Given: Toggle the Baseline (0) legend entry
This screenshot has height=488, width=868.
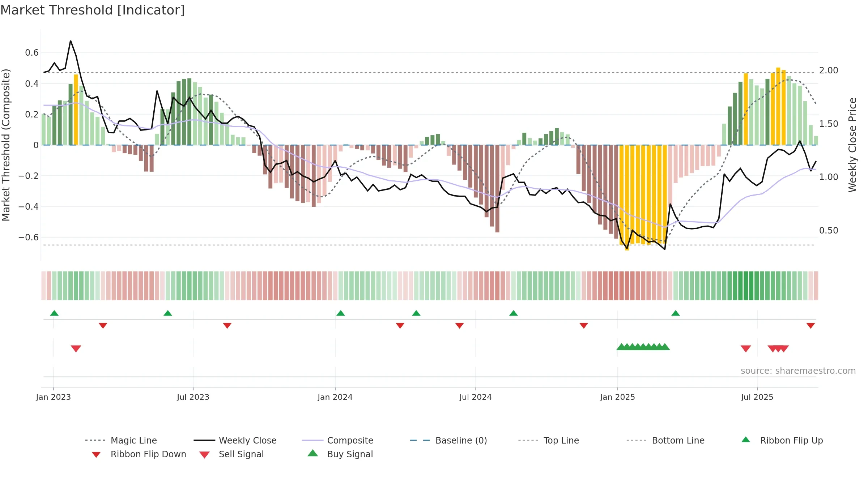Looking at the screenshot, I should 448,440.
